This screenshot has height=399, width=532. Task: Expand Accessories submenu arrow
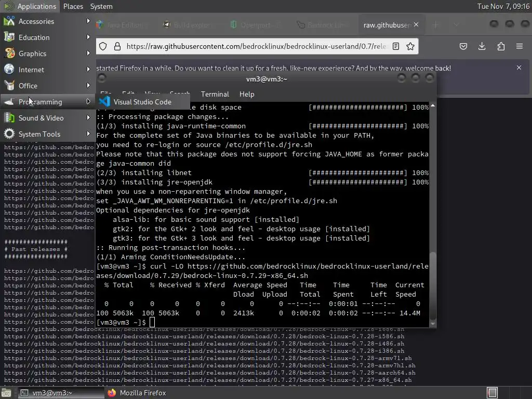point(88,21)
